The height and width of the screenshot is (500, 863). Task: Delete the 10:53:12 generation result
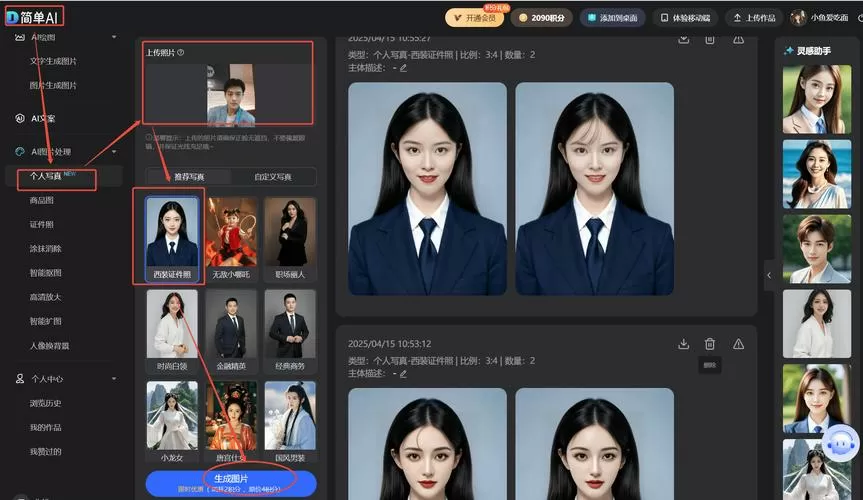point(710,344)
